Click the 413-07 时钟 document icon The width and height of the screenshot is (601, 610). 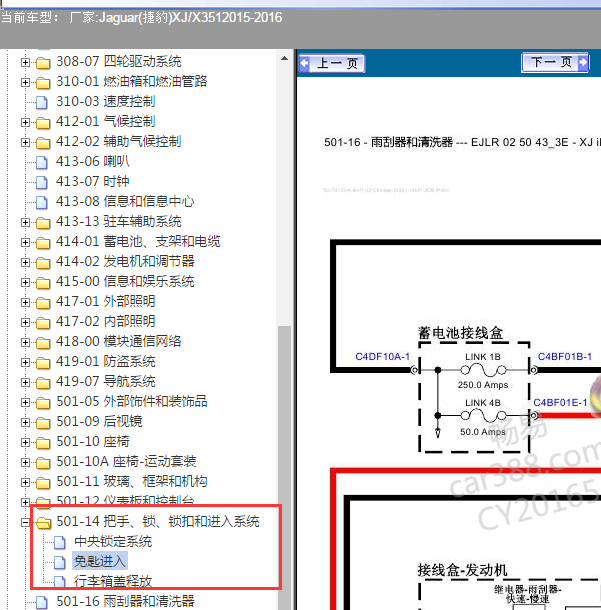[42, 182]
